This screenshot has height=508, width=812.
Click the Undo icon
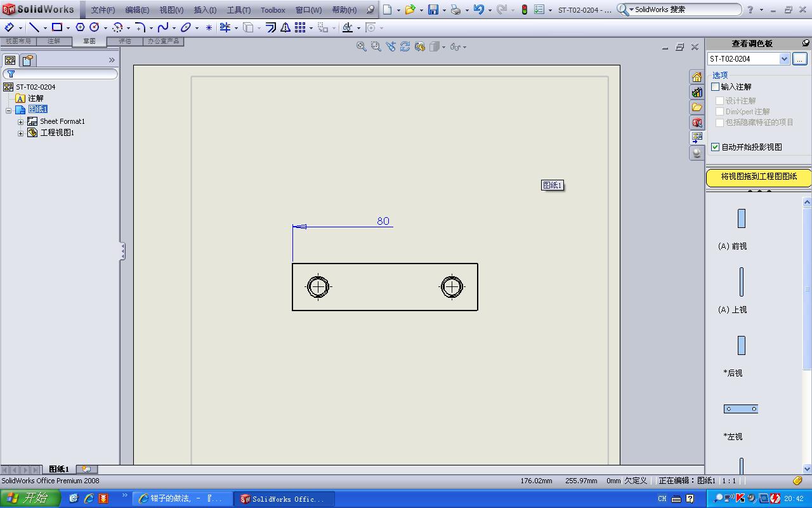(x=479, y=10)
